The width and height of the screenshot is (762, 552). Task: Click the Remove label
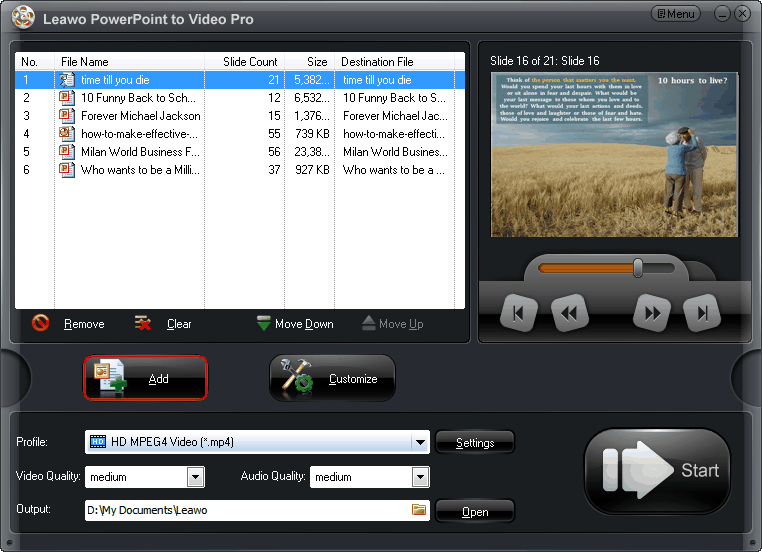(84, 324)
